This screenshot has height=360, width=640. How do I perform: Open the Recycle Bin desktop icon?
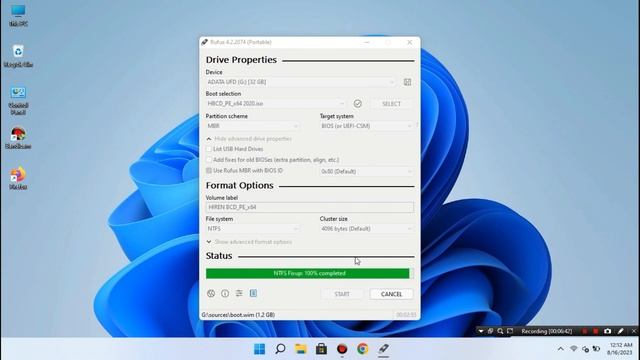tap(18, 56)
